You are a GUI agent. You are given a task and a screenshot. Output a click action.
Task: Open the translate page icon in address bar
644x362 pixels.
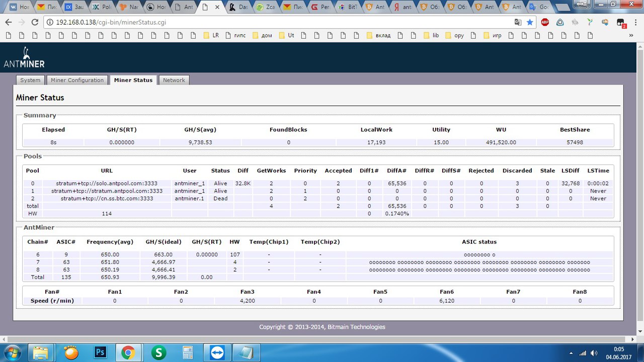pos(518,22)
